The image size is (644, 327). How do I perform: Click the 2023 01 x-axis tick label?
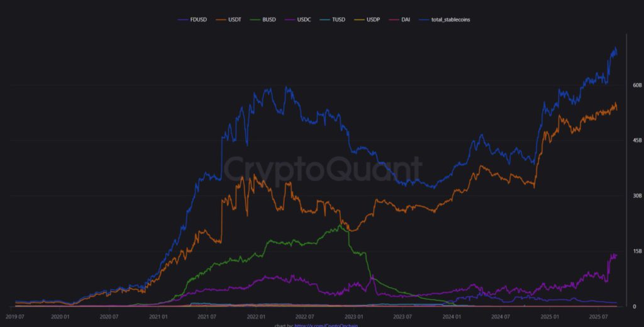click(351, 316)
